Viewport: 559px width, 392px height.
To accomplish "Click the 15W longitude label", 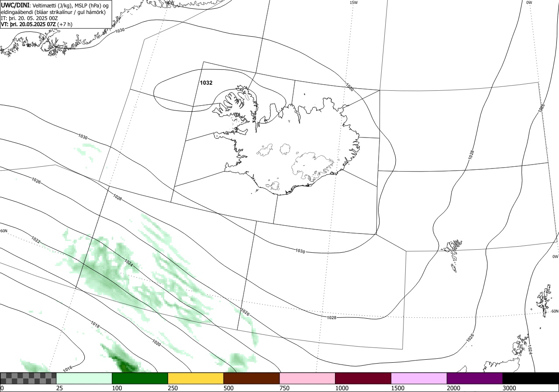I will (353, 3).
